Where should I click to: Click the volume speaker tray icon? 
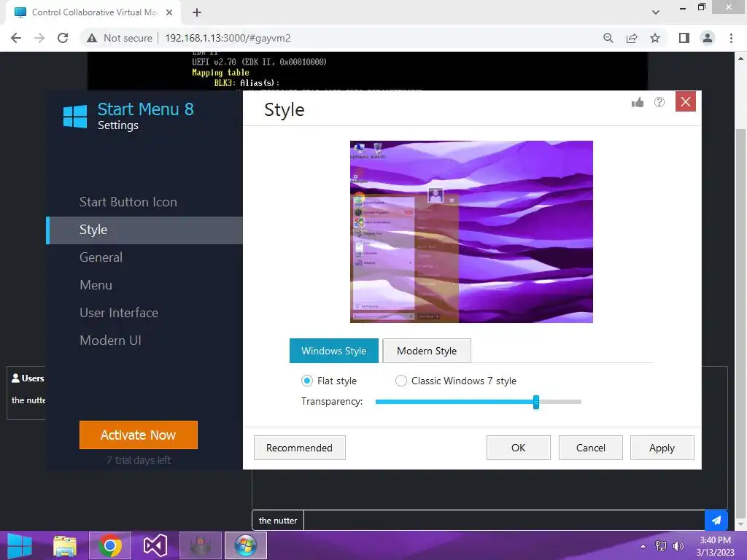click(x=678, y=546)
